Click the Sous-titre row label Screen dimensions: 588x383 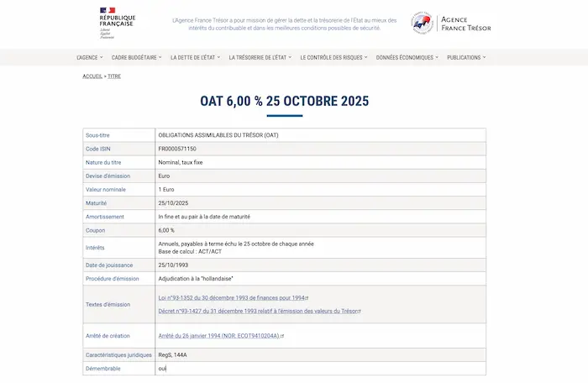point(97,135)
